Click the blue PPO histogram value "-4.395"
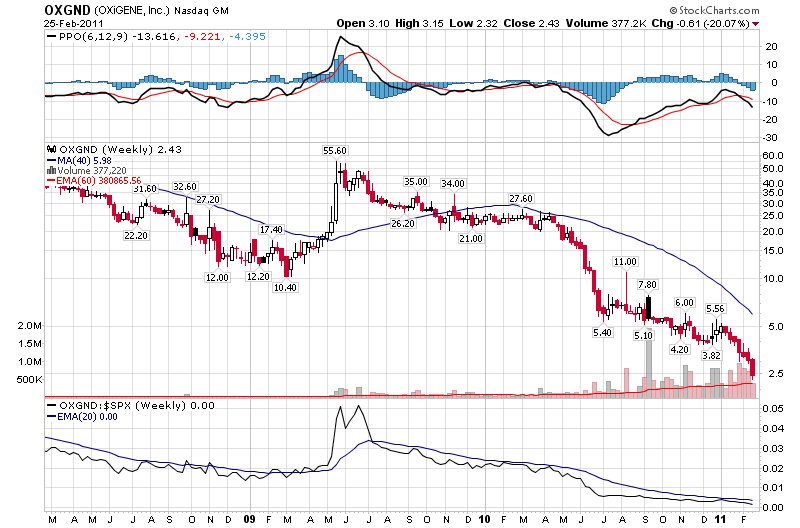Image resolution: width=800 pixels, height=528 pixels. 247,37
